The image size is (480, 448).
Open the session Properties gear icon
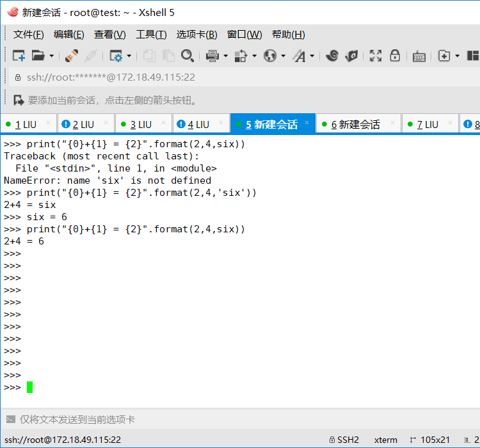pos(116,56)
